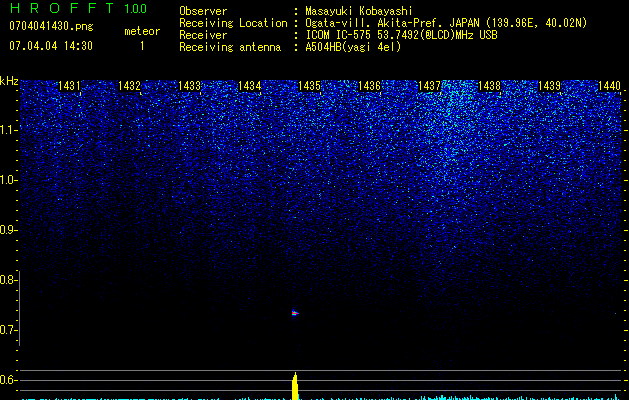Click the date stamp 07.04.04 14:30
The width and height of the screenshot is (629, 400).
pos(51,46)
